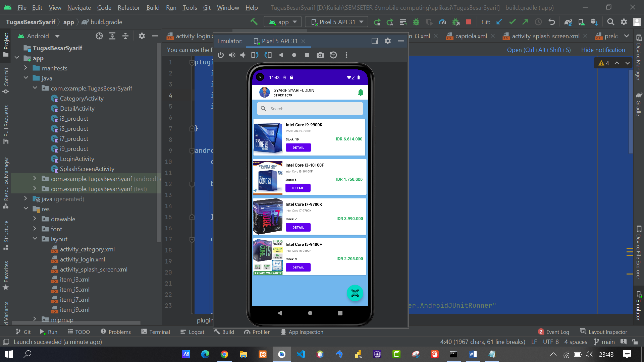Rotate emulator left icon
This screenshot has height=362, width=644.
pos(255,55)
